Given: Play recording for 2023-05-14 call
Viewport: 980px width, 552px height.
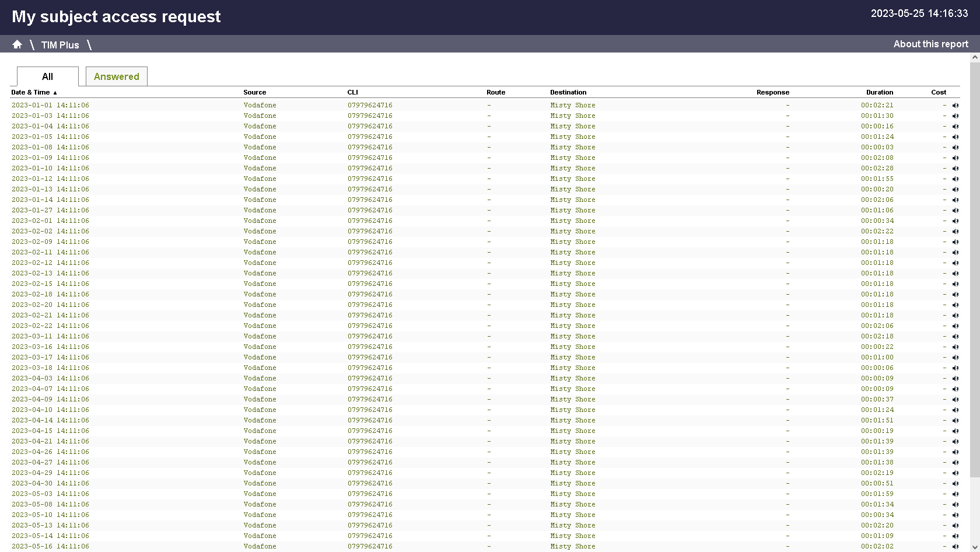Looking at the screenshot, I should pos(956,536).
